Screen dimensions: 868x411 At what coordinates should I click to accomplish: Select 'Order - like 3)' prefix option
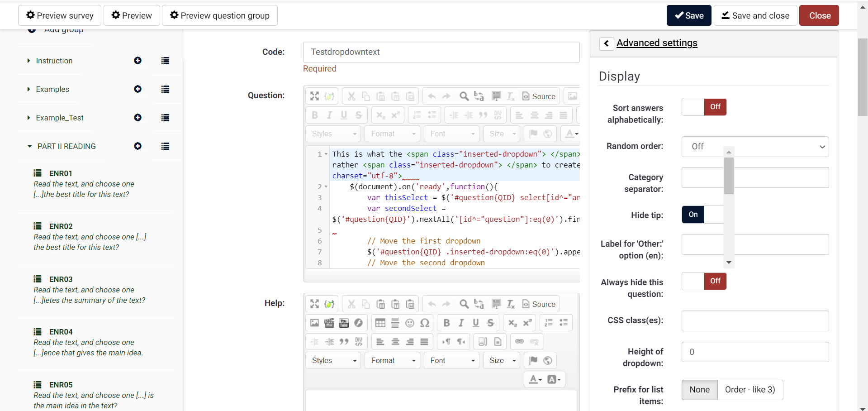pyautogui.click(x=749, y=390)
